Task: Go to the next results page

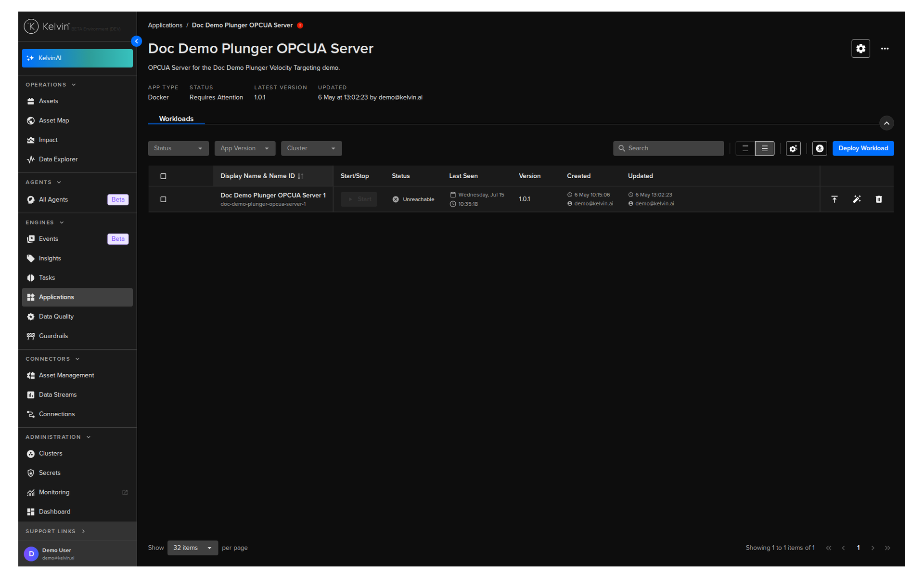Action: (873, 548)
